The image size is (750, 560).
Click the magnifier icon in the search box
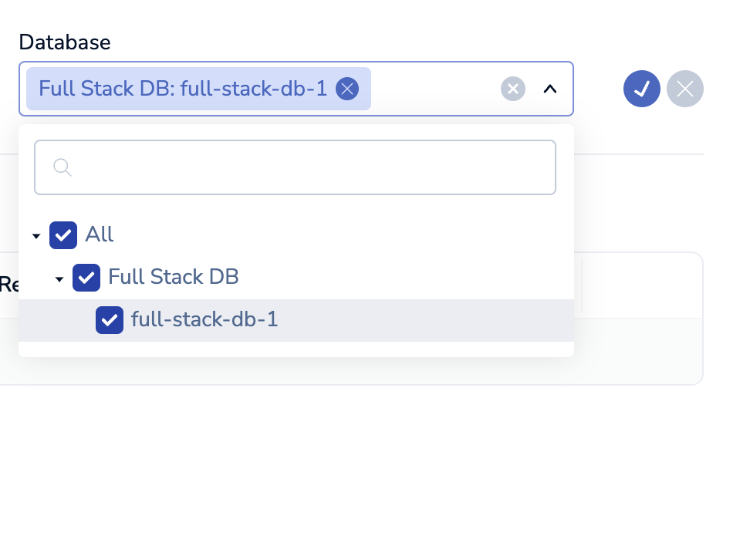pyautogui.click(x=62, y=167)
